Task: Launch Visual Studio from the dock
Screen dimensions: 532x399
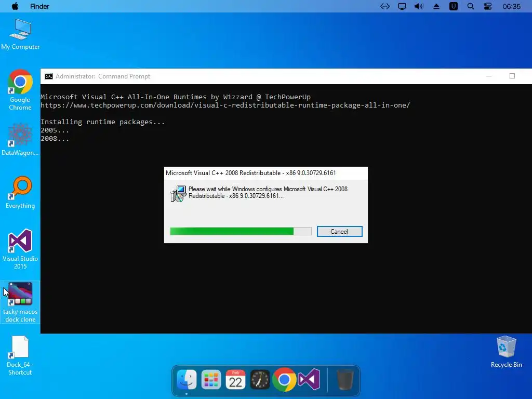Action: pyautogui.click(x=309, y=379)
